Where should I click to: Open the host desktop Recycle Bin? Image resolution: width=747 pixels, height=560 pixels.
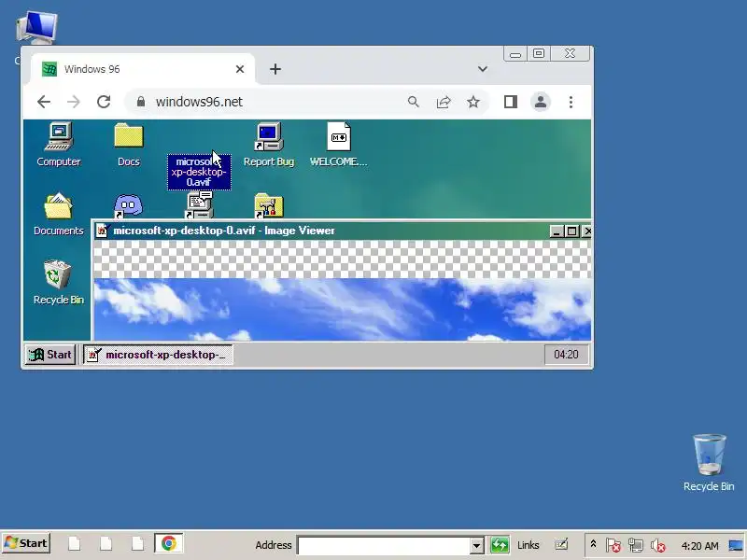click(x=709, y=462)
